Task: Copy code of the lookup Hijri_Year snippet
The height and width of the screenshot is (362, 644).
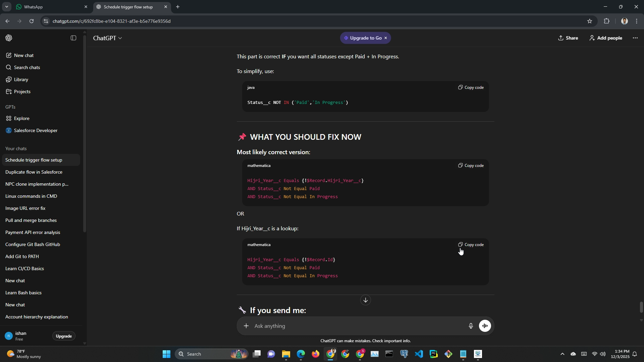Action: pos(471,245)
